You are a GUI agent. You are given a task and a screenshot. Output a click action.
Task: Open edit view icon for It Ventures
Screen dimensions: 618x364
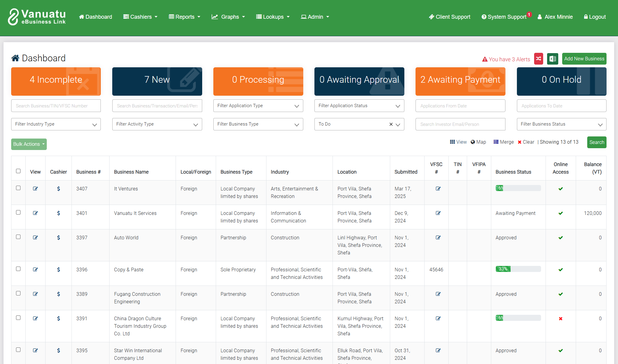click(x=35, y=189)
